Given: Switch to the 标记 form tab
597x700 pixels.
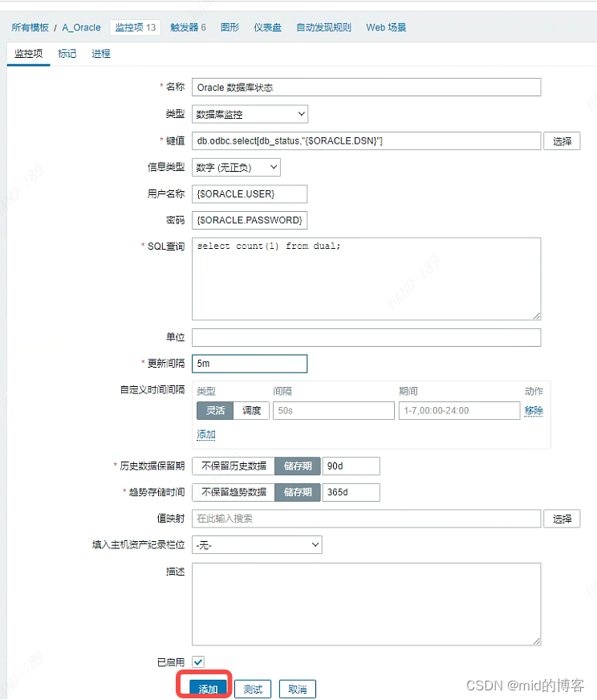Looking at the screenshot, I should [67, 54].
